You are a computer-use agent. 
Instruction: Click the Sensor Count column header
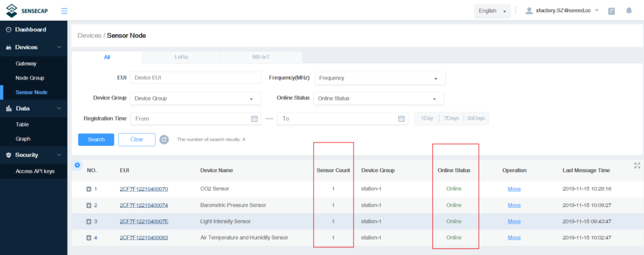(333, 171)
